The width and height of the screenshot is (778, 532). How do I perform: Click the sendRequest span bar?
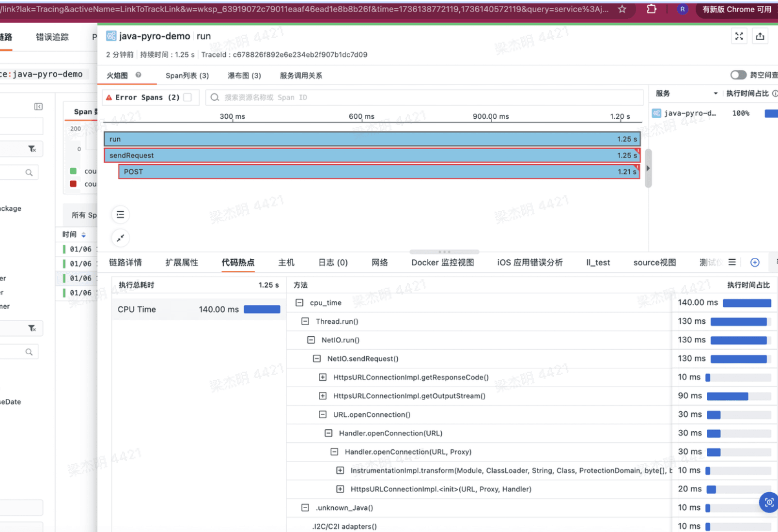point(372,156)
